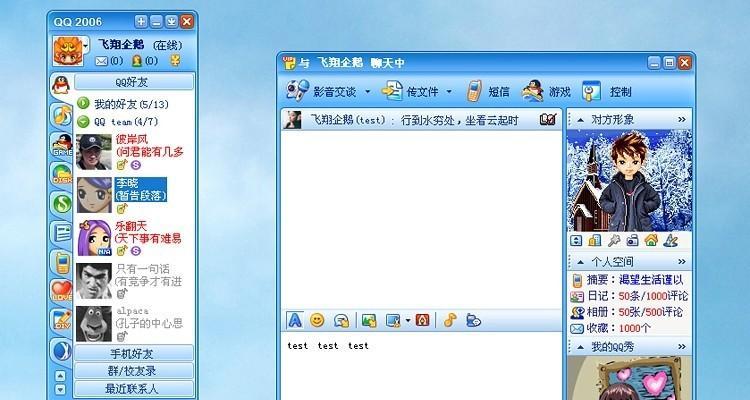
Task: Click the red scene icon in chat toolbar
Action: (x=422, y=320)
